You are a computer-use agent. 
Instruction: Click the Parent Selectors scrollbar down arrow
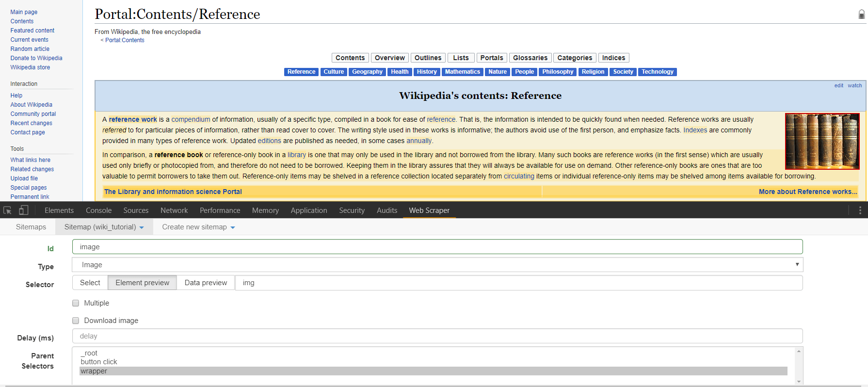[799, 381]
